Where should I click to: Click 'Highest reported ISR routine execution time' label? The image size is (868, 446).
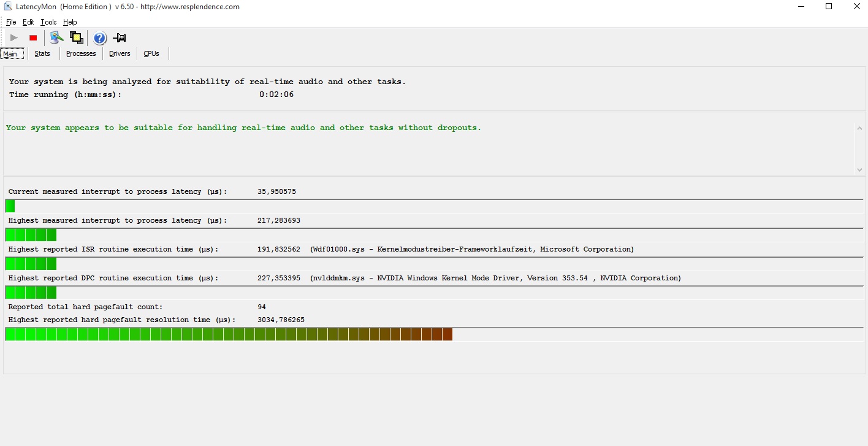pyautogui.click(x=113, y=250)
